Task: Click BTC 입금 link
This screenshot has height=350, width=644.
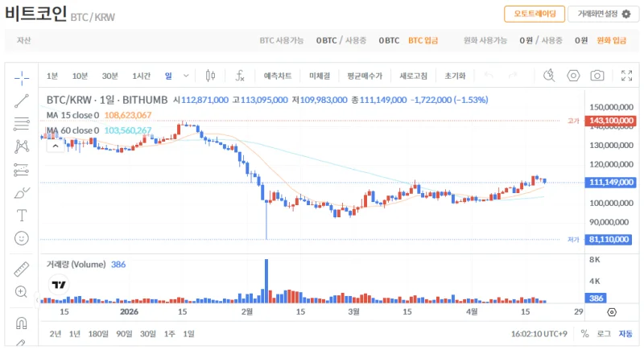Action: click(423, 40)
